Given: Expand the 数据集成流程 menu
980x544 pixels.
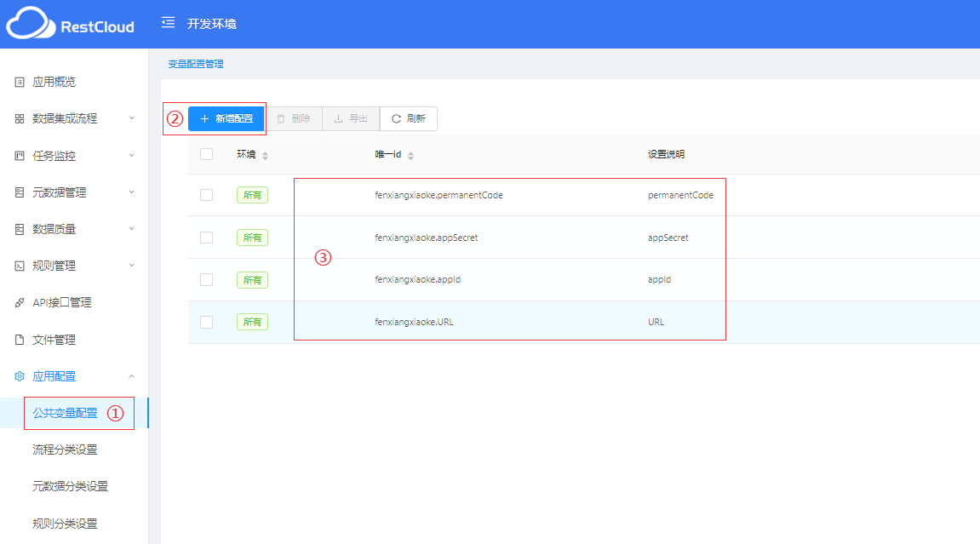Looking at the screenshot, I should 131,118.
